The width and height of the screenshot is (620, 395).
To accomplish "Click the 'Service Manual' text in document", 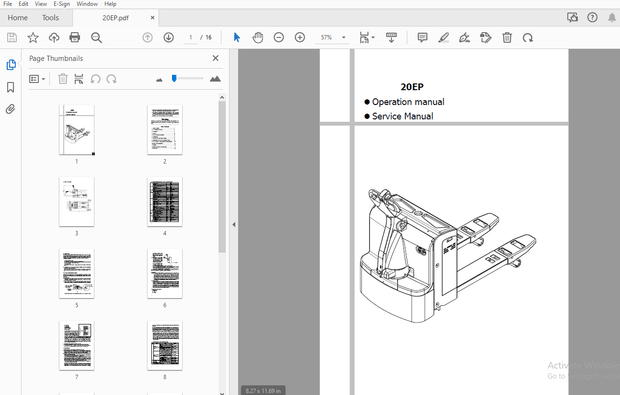I will point(403,116).
